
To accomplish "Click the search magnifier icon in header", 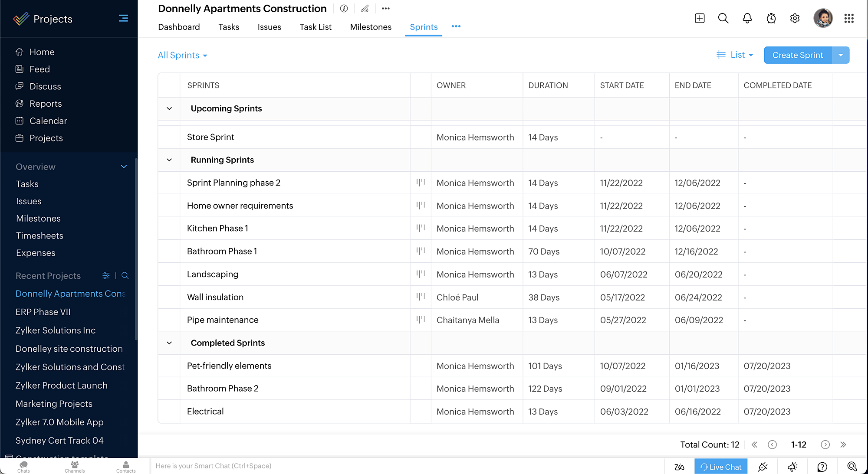I will tap(723, 18).
